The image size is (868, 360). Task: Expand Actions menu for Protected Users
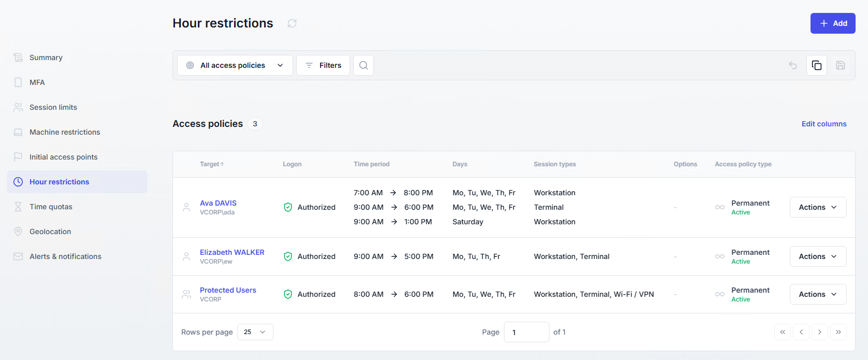click(x=818, y=294)
